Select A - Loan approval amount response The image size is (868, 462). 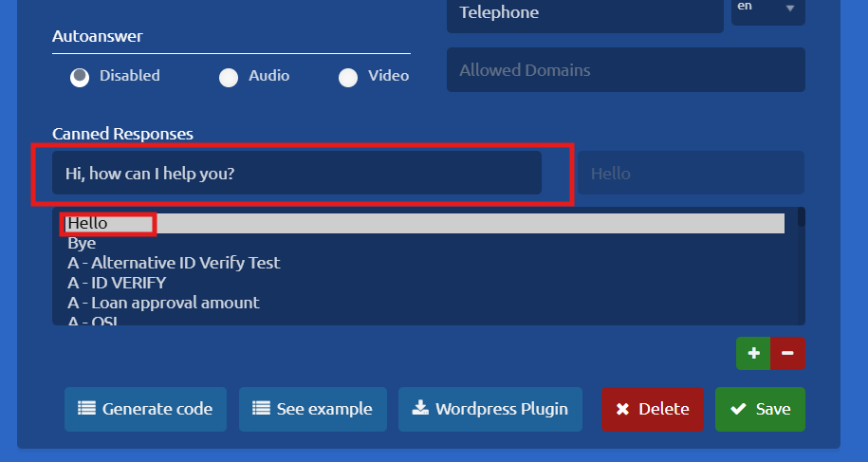pos(163,303)
